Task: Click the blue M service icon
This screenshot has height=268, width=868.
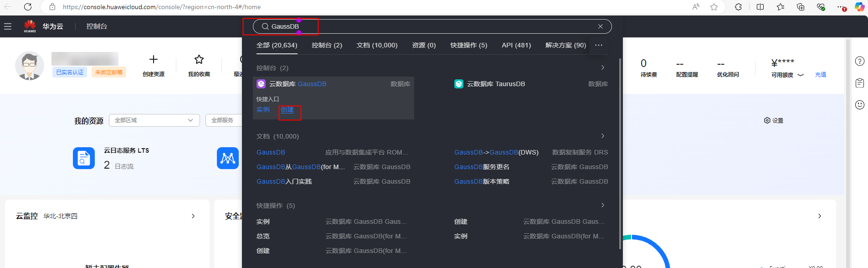Action: tap(228, 158)
